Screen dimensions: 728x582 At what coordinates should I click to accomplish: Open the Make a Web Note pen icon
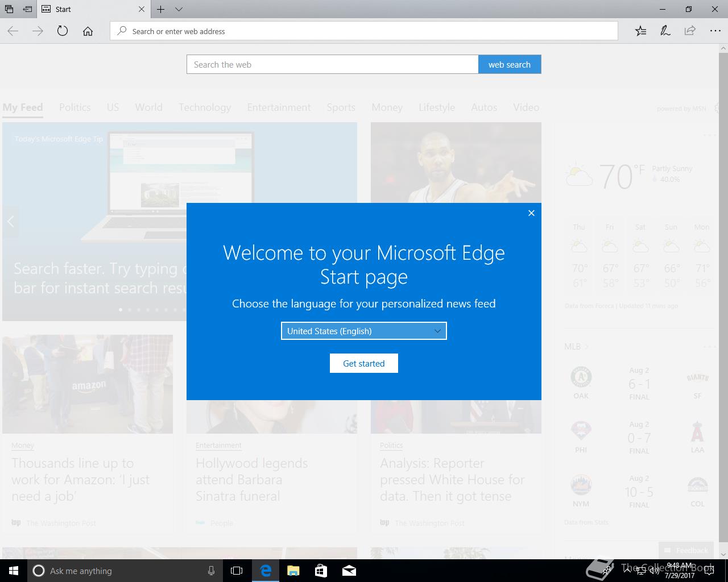665,31
